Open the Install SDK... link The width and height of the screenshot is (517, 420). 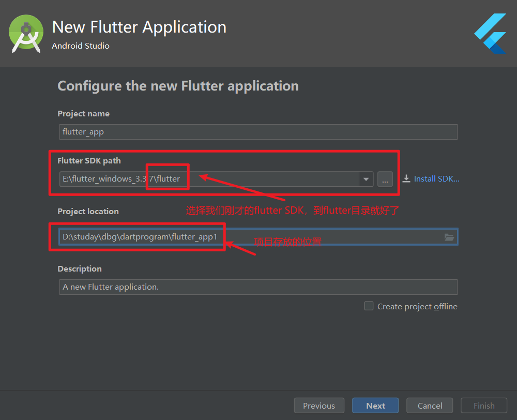coord(436,178)
